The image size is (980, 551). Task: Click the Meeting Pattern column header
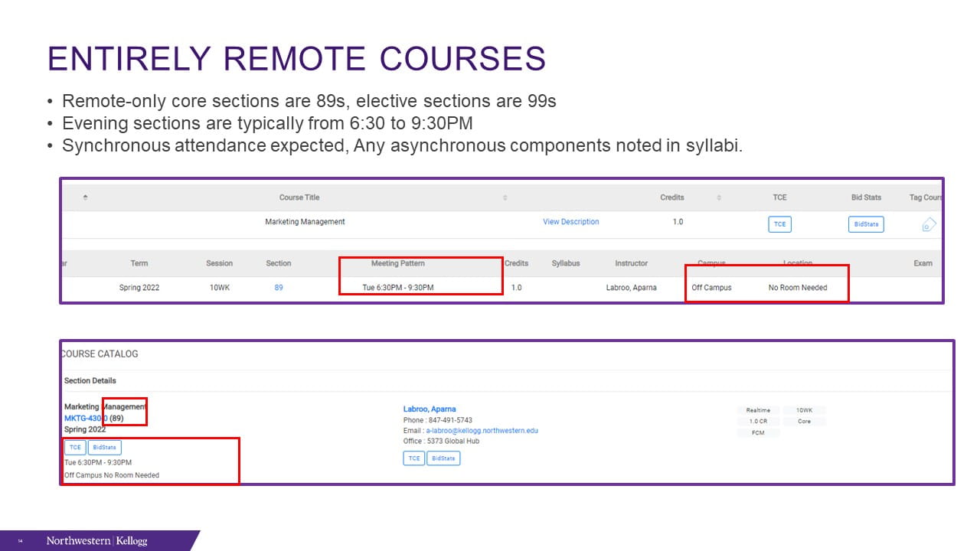coord(397,263)
